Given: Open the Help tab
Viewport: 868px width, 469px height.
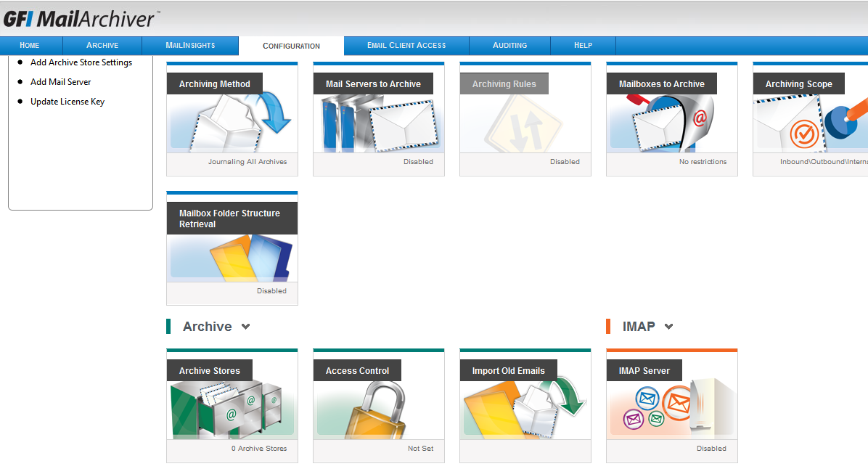Looking at the screenshot, I should click(x=583, y=46).
